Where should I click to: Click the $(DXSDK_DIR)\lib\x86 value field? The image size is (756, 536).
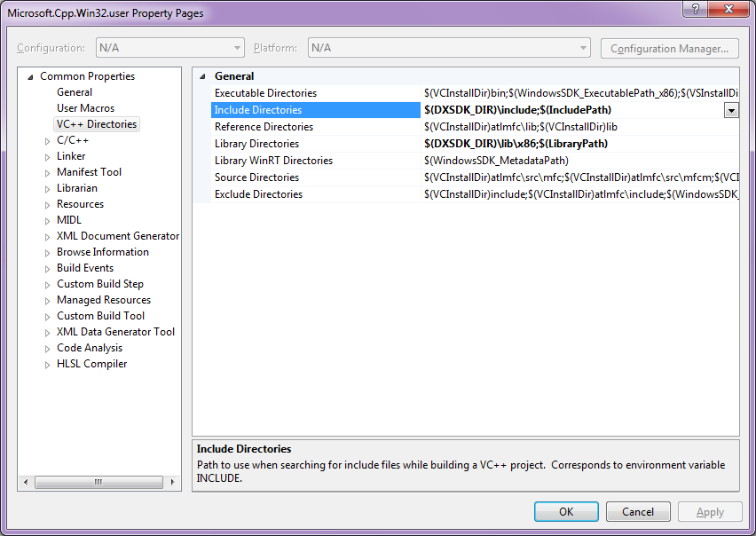580,144
